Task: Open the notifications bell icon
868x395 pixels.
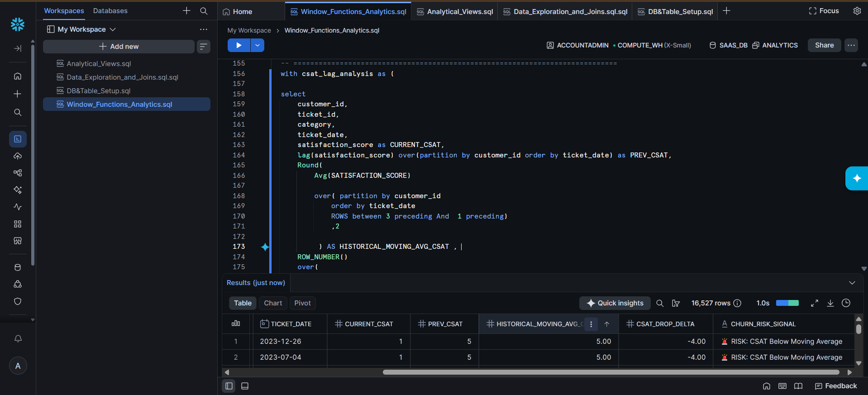Action: pos(18,338)
